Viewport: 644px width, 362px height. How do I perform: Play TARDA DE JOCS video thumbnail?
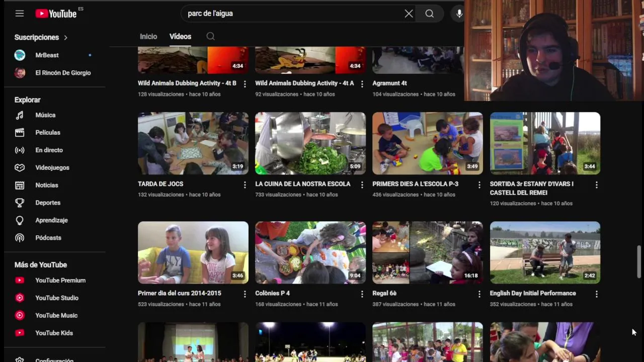tap(193, 143)
